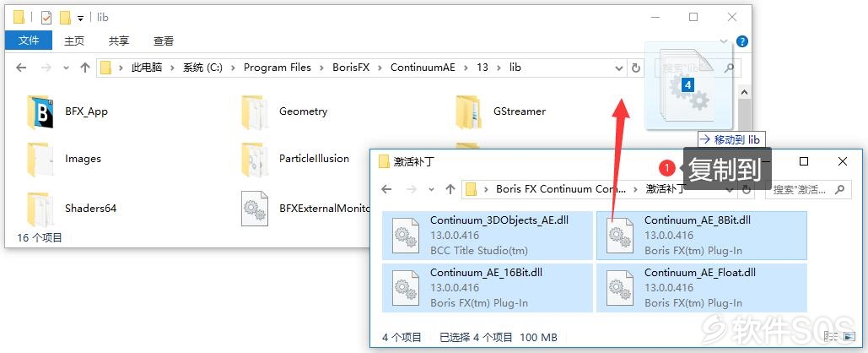Click 已选择 4 个项目 status text
The width and height of the screenshot is (868, 353).
click(476, 337)
